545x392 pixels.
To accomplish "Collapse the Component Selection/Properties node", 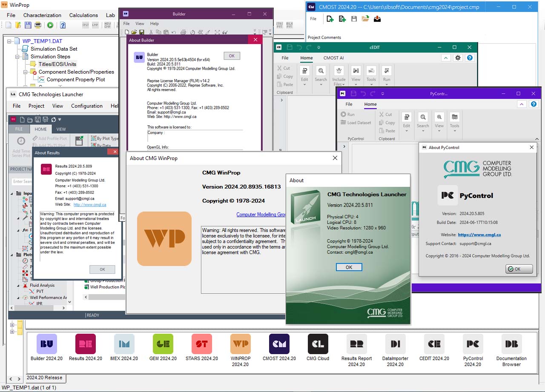I will [x=26, y=72].
